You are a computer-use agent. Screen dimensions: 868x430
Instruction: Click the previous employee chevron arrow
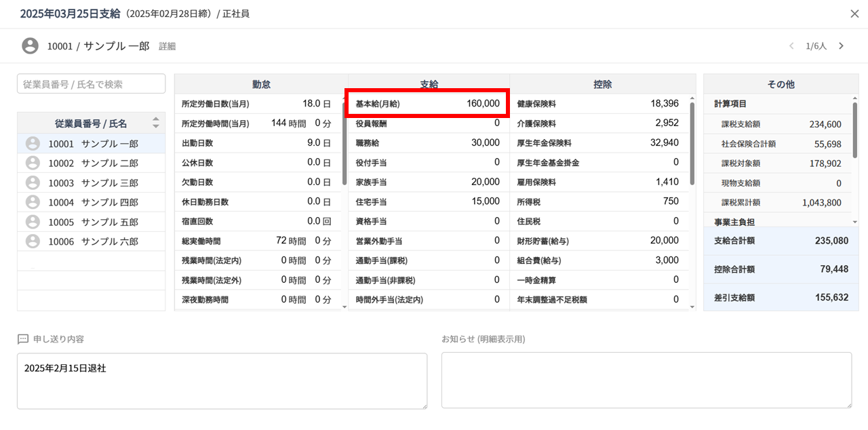791,46
